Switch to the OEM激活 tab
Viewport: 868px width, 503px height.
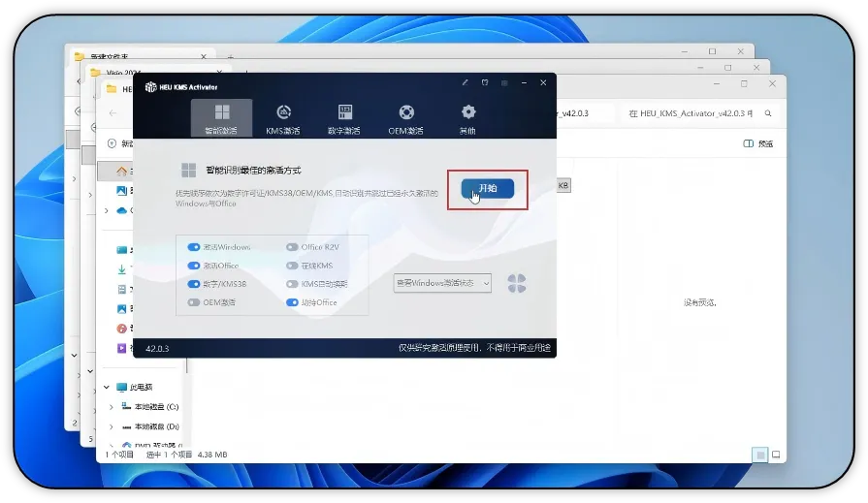(x=405, y=118)
